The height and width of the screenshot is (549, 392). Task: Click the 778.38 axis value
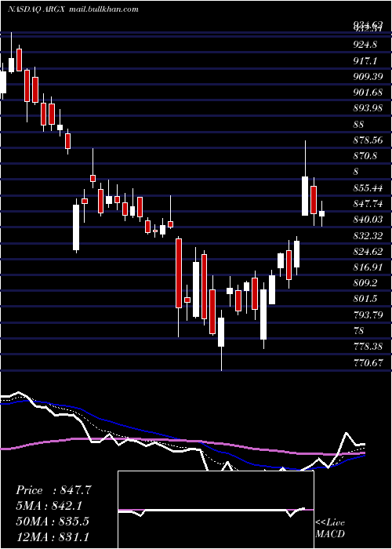coord(368,347)
